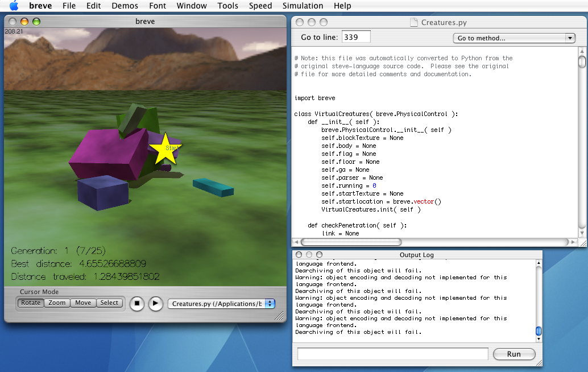Click the Output Log scrollbar thumb

539,330
